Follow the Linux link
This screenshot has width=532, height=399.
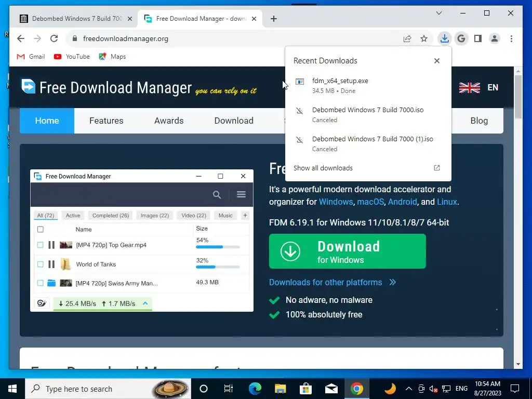pos(447,202)
